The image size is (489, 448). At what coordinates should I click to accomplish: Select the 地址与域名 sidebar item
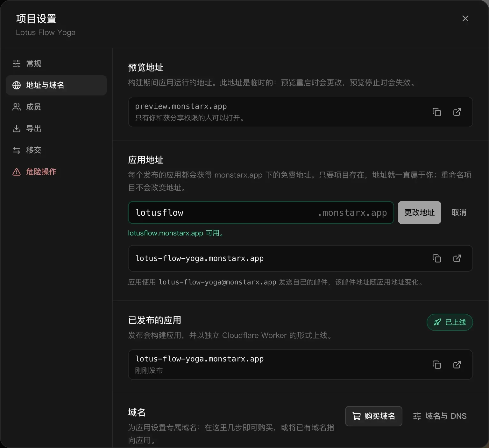click(56, 85)
